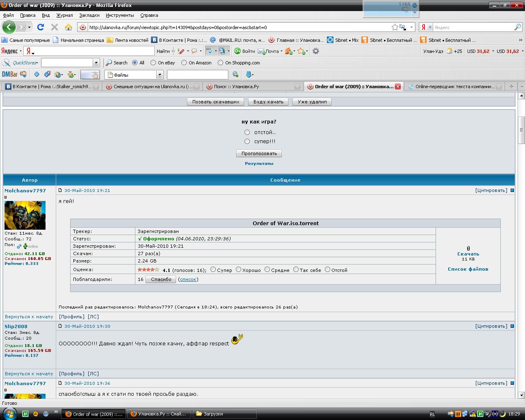
Task: Open the 'Закладки' menu
Action: tap(89, 15)
